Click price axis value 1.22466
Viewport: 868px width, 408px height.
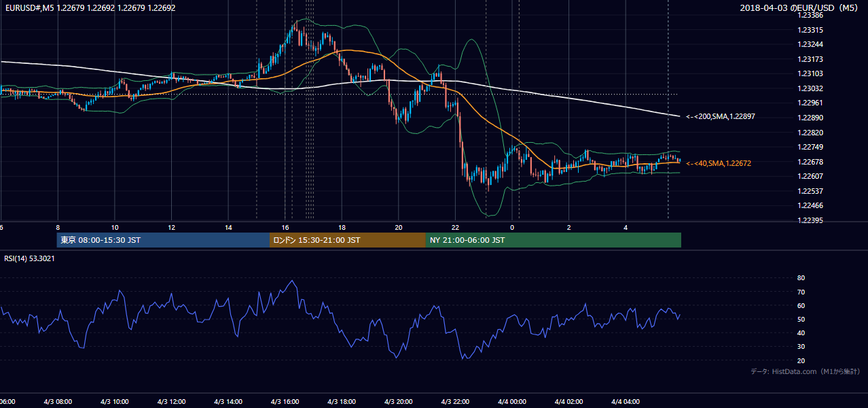click(811, 205)
